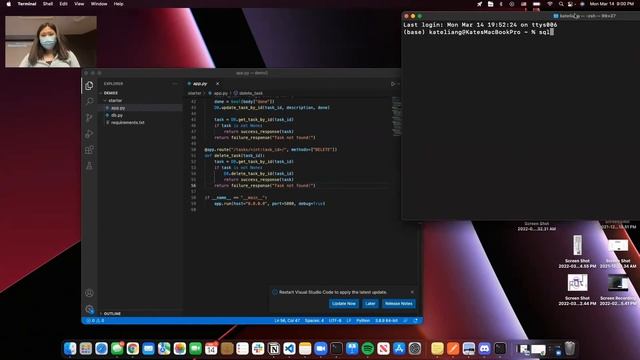Image resolution: width=640 pixels, height=360 pixels.
Task: Open Slack from the dock
Action: click(258, 349)
